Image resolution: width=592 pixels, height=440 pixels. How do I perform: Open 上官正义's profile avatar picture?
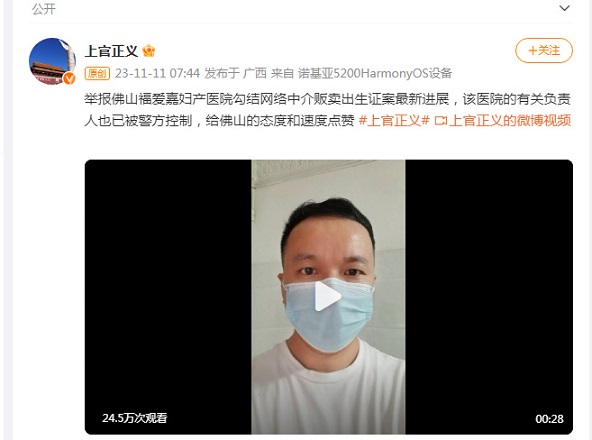click(x=52, y=61)
